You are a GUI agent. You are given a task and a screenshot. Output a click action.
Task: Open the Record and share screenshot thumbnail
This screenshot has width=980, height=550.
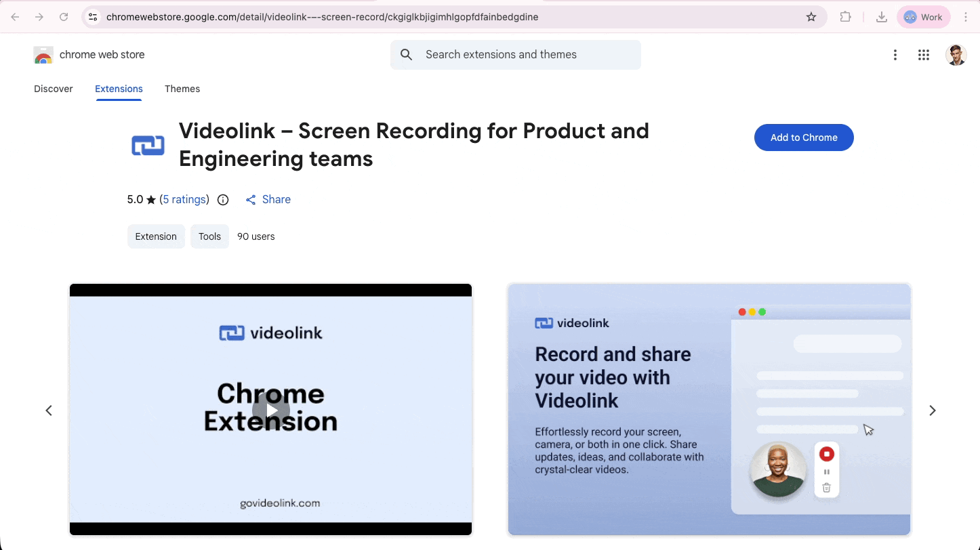click(x=709, y=409)
